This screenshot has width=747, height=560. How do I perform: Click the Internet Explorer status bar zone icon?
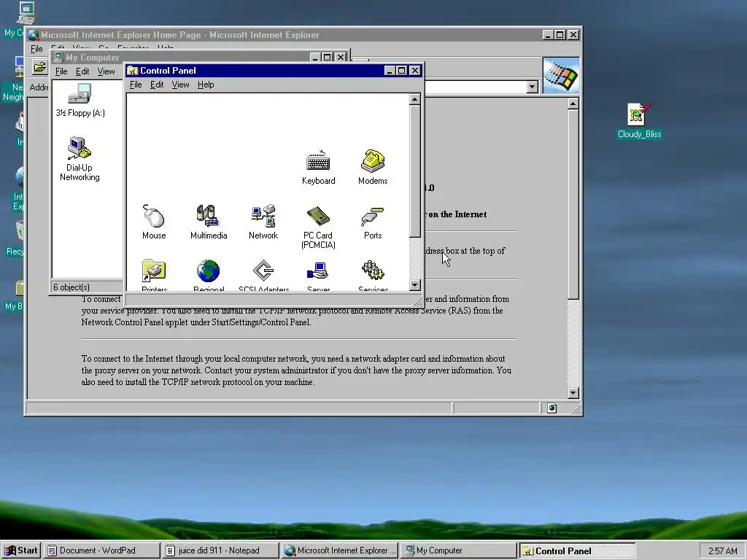pos(551,408)
